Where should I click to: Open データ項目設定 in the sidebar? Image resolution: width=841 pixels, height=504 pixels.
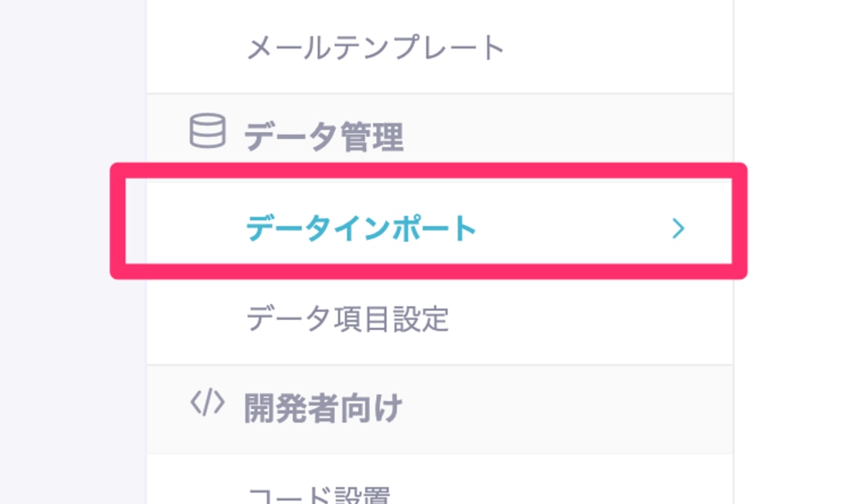(439, 319)
